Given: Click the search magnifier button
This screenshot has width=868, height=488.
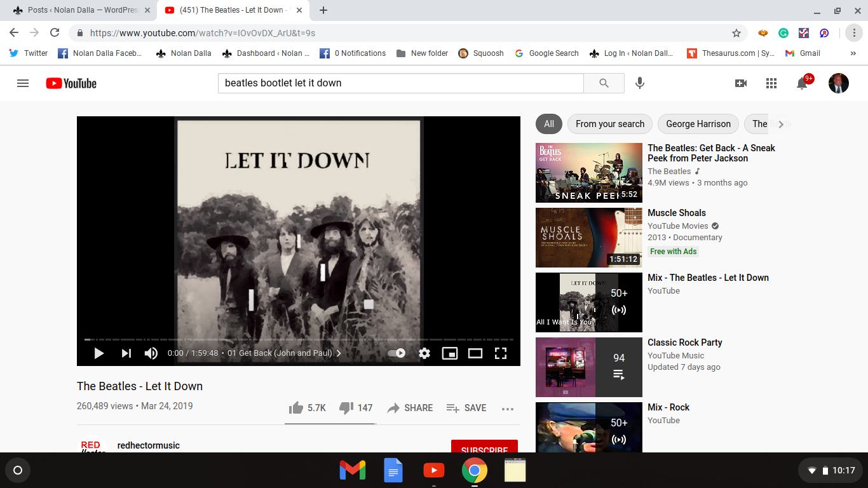Looking at the screenshot, I should [604, 83].
